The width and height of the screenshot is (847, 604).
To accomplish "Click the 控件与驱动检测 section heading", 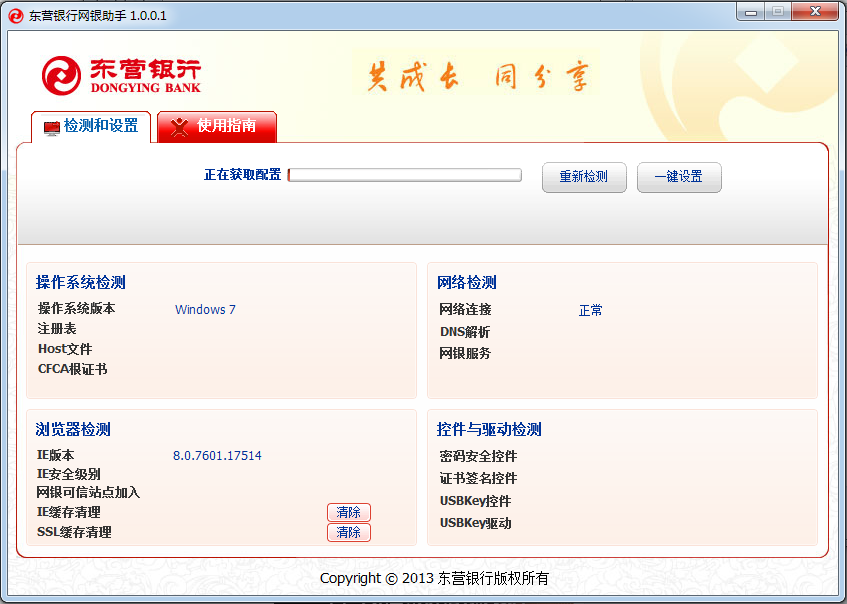I will tap(489, 429).
